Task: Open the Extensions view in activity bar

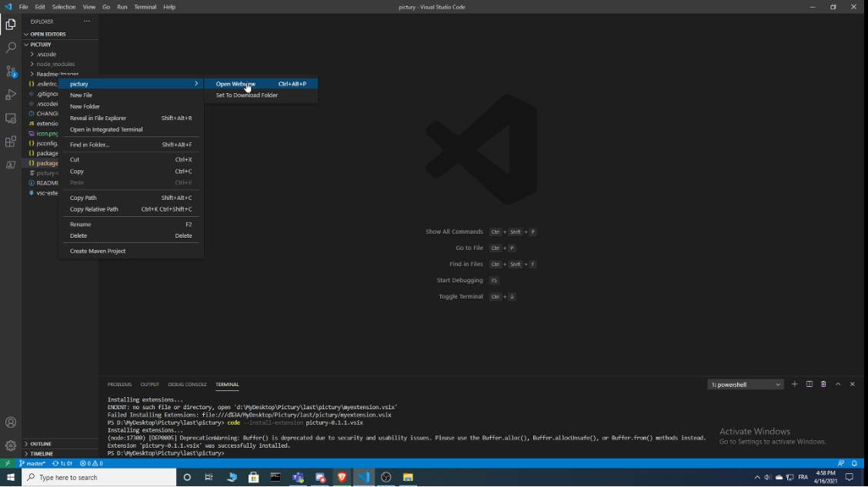Action: (11, 142)
